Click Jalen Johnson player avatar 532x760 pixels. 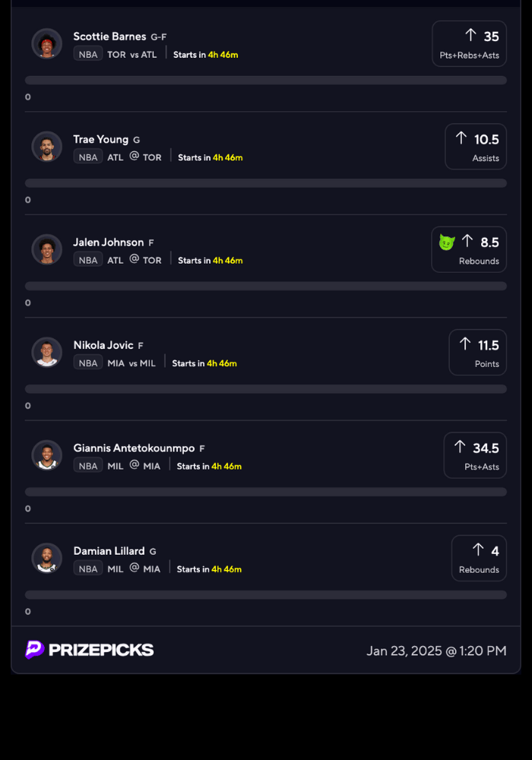pyautogui.click(x=47, y=249)
